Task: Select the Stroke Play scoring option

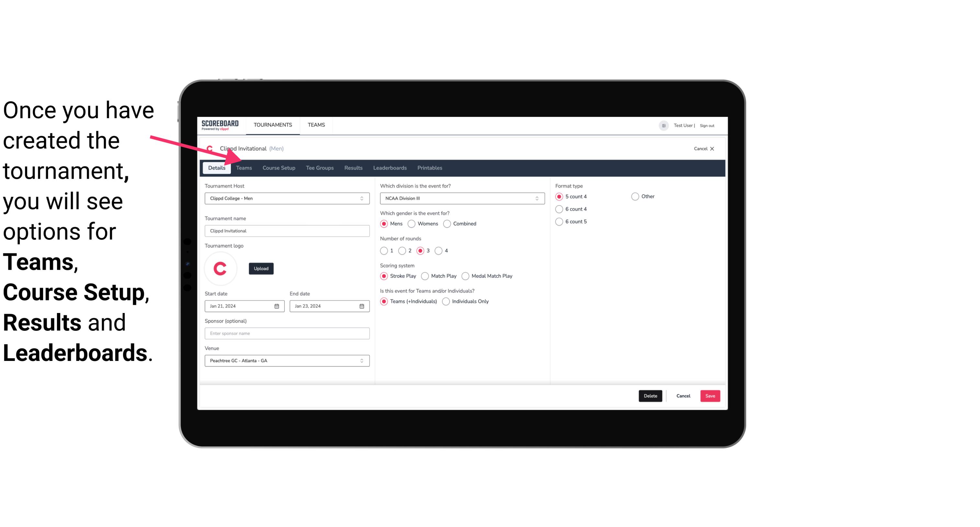Action: 384,275
